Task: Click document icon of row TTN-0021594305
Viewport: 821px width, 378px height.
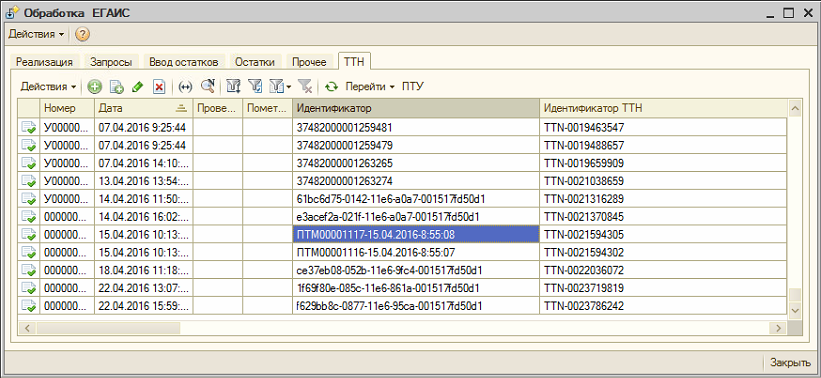Action: click(28, 235)
